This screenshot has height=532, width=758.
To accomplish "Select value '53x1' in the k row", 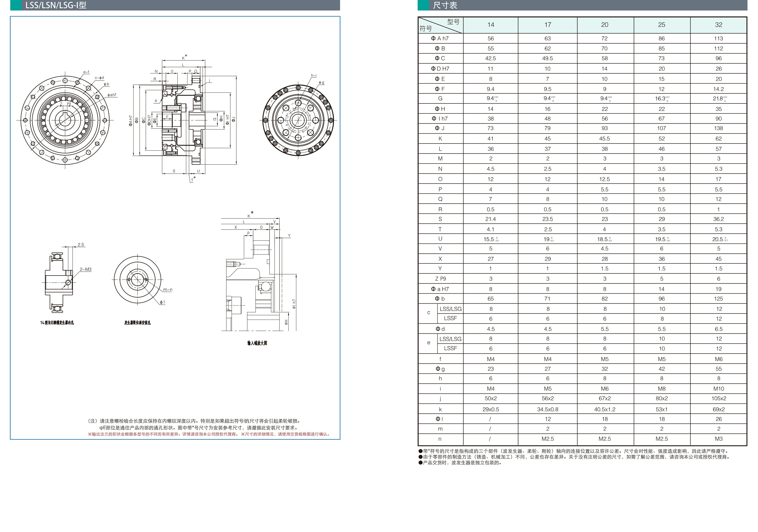I will pyautogui.click(x=662, y=410).
